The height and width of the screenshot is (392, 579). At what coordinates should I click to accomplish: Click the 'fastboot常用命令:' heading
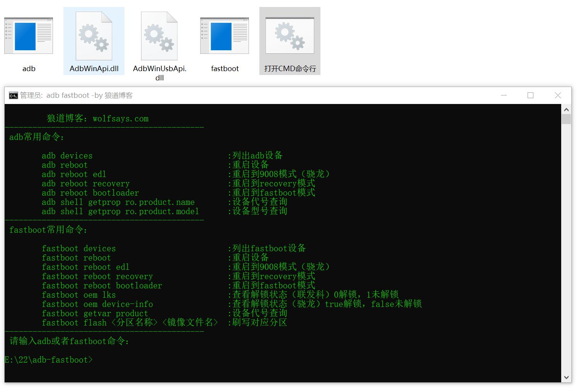tap(48, 230)
